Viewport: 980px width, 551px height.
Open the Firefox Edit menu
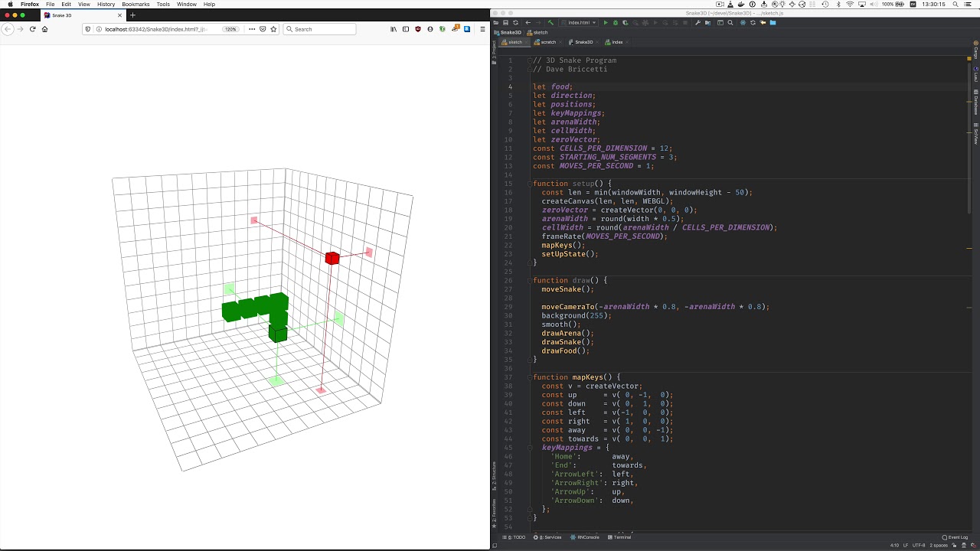[x=67, y=5]
